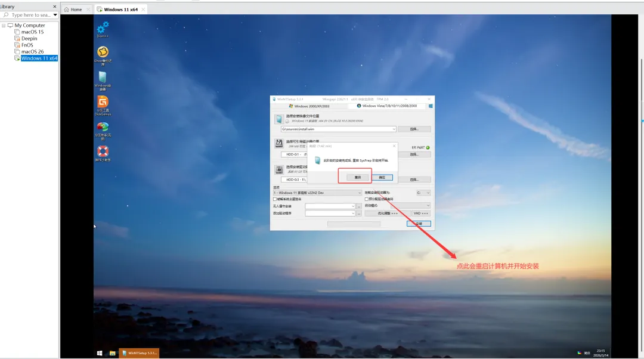The height and width of the screenshot is (359, 644).
Task: Click the Library search input field
Action: tap(30, 15)
